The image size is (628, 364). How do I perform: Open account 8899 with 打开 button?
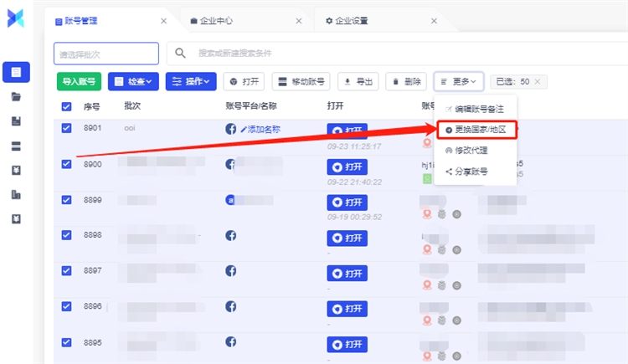[x=347, y=203]
